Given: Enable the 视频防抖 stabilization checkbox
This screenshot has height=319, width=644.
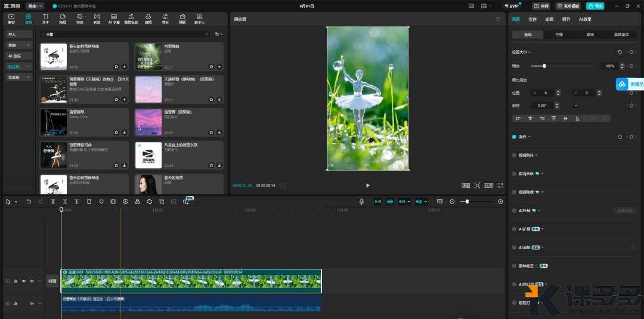Looking at the screenshot, I should pos(515,155).
